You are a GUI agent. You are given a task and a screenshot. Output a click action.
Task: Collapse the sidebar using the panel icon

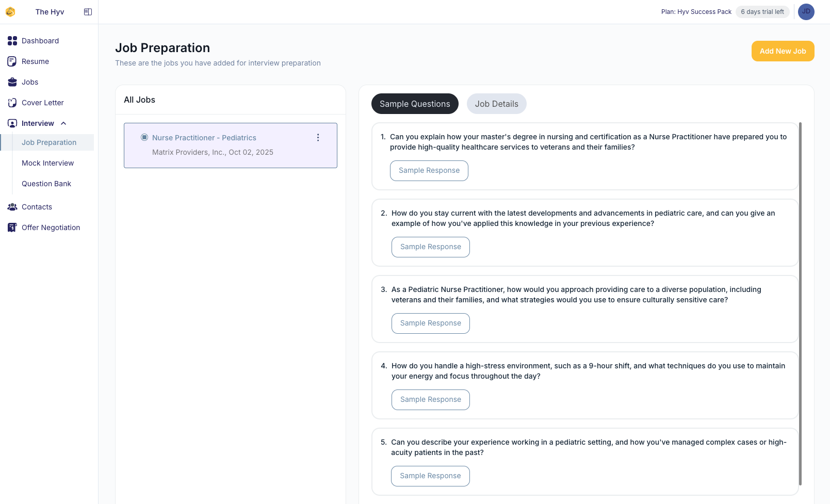[88, 12]
